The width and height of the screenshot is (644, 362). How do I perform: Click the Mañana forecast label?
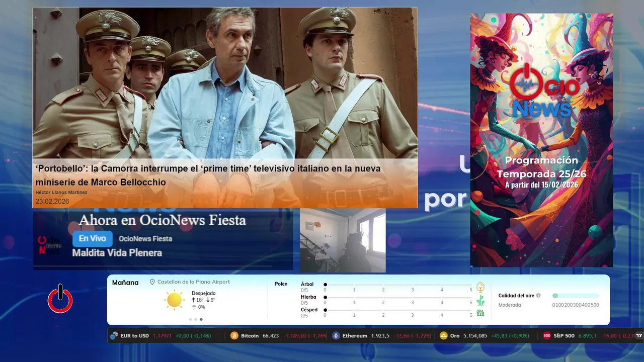coord(125,283)
